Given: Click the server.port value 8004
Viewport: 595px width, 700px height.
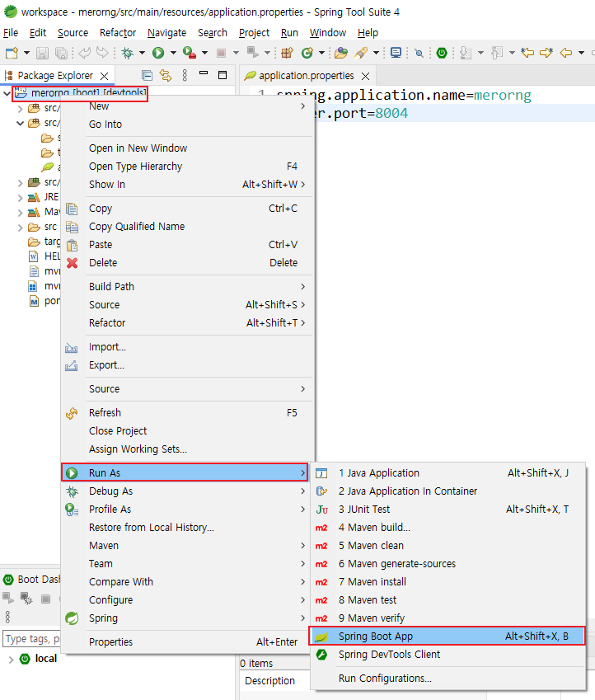Looking at the screenshot, I should 391,113.
